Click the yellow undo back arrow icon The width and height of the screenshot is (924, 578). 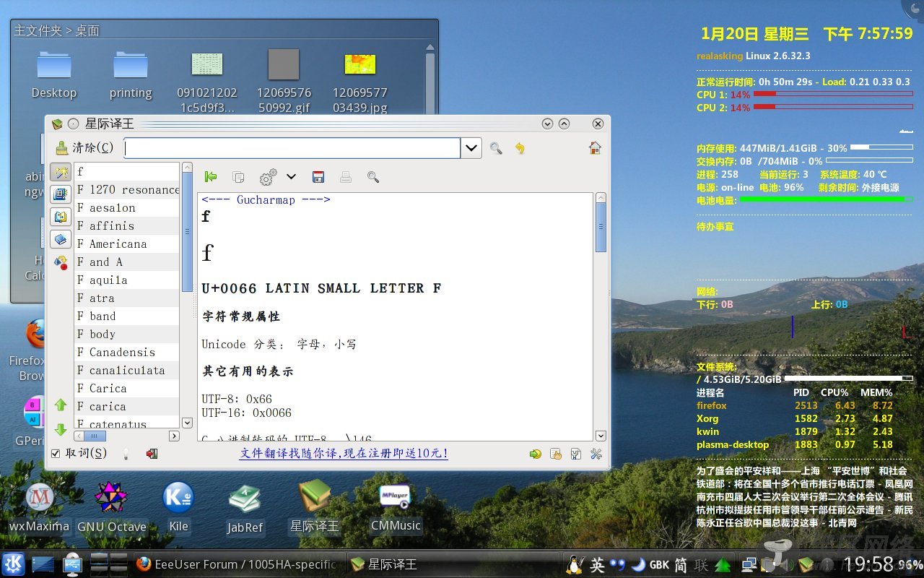pyautogui.click(x=520, y=148)
